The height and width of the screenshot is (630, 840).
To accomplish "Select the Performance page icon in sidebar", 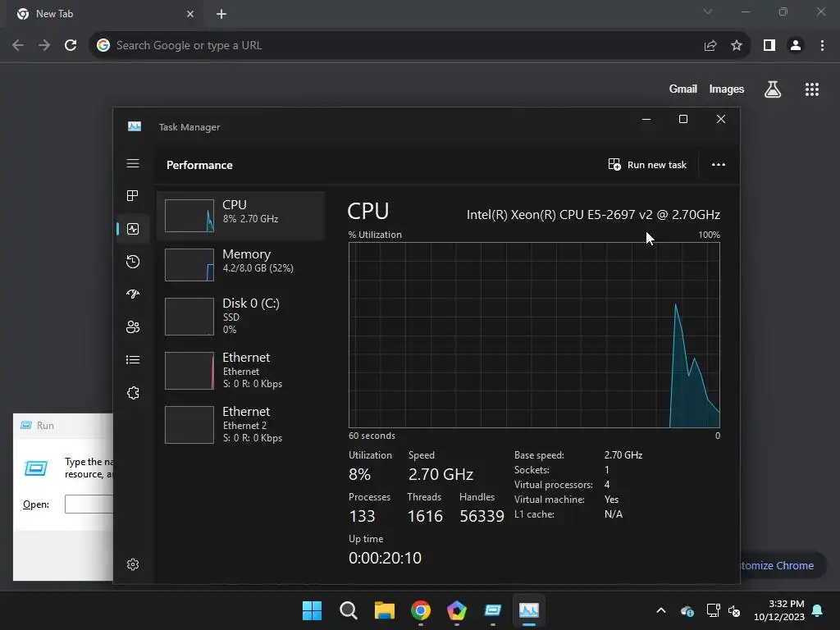I will click(133, 229).
